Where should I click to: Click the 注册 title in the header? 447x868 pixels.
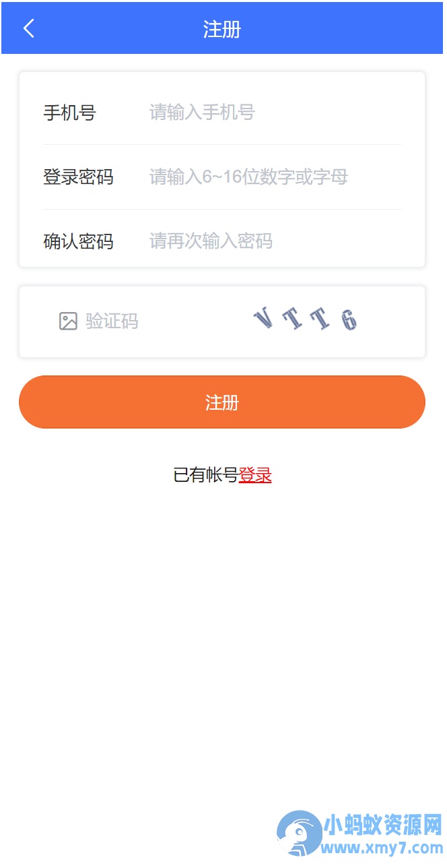222,29
